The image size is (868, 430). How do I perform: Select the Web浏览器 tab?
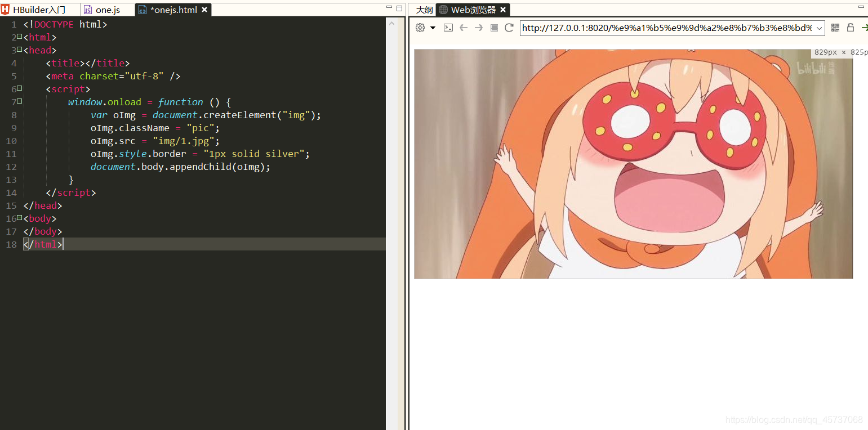tap(473, 10)
